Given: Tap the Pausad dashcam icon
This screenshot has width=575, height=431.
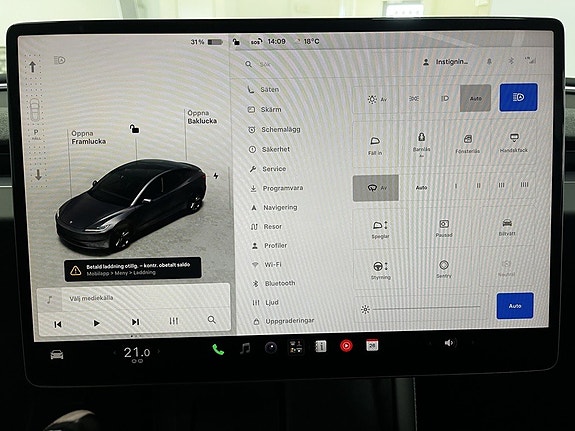Looking at the screenshot, I should coord(444,228).
